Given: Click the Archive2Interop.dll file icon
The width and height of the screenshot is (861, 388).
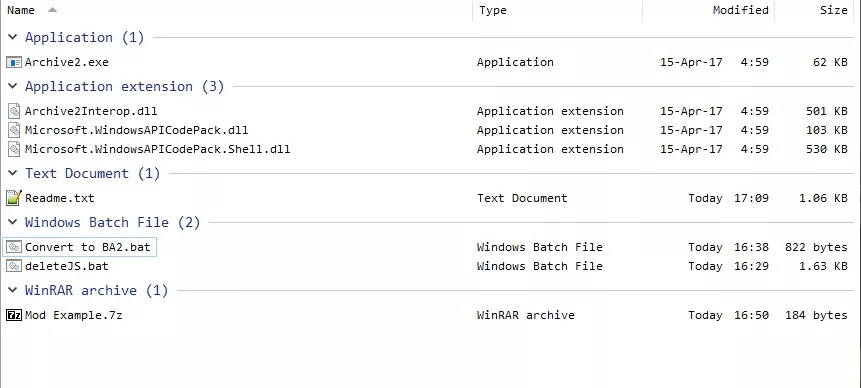Looking at the screenshot, I should pyautogui.click(x=14, y=111).
